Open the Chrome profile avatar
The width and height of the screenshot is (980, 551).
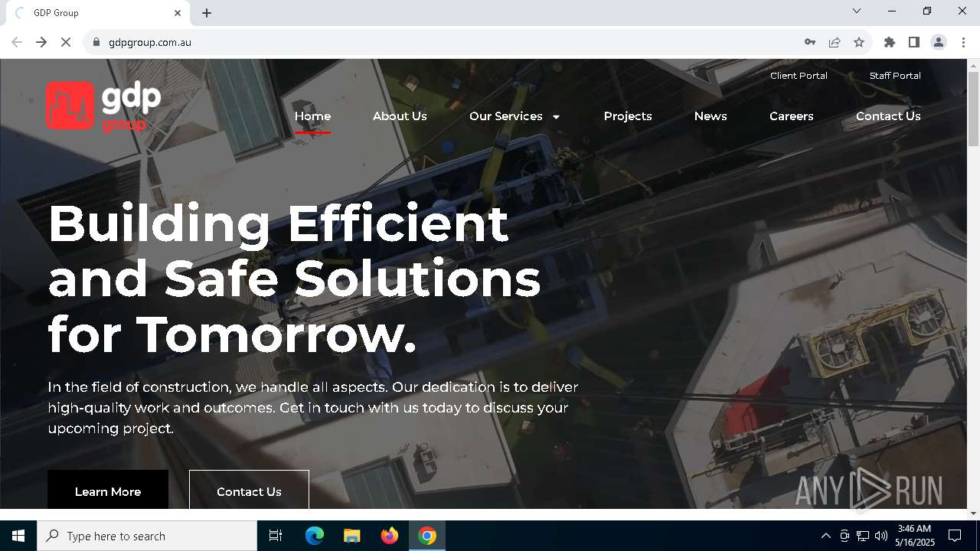[939, 42]
